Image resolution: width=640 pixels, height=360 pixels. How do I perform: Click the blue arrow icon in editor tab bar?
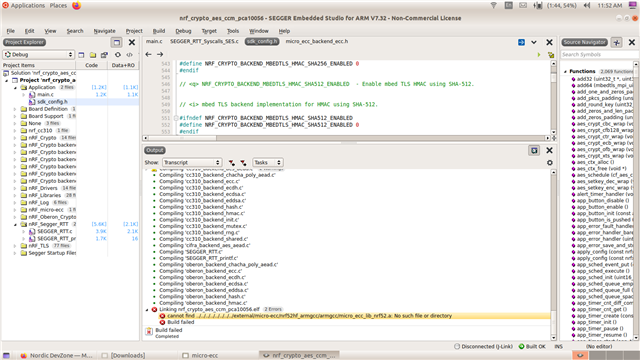coord(521,42)
